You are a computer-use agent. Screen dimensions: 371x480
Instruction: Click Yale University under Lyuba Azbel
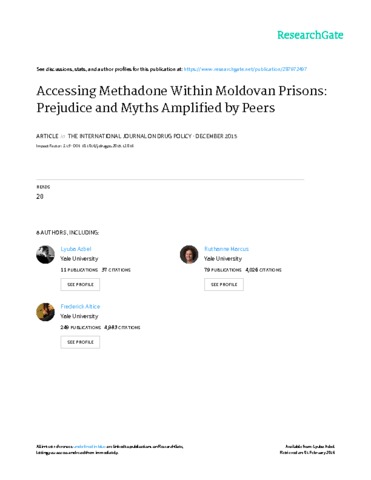79,259
